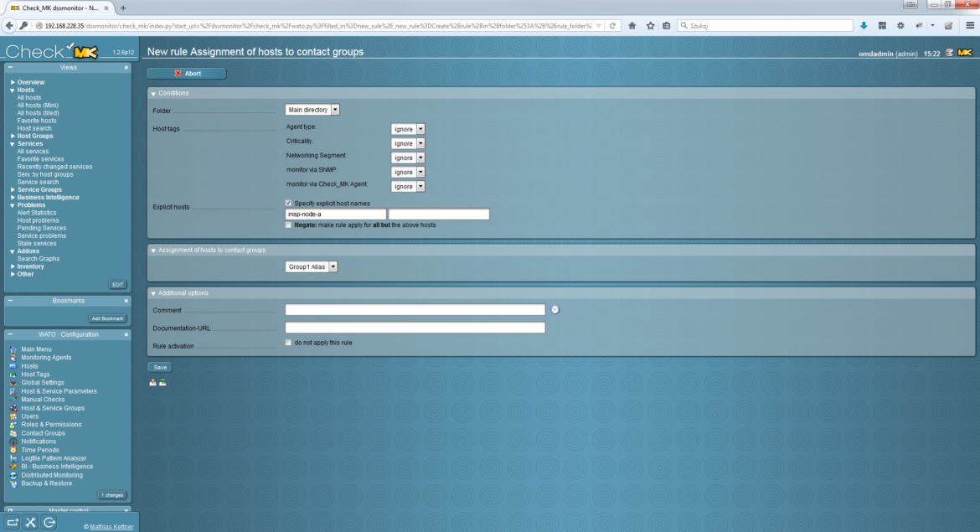Image resolution: width=980 pixels, height=532 pixels.
Task: Uncheck Specify explicit host names
Action: coord(287,202)
